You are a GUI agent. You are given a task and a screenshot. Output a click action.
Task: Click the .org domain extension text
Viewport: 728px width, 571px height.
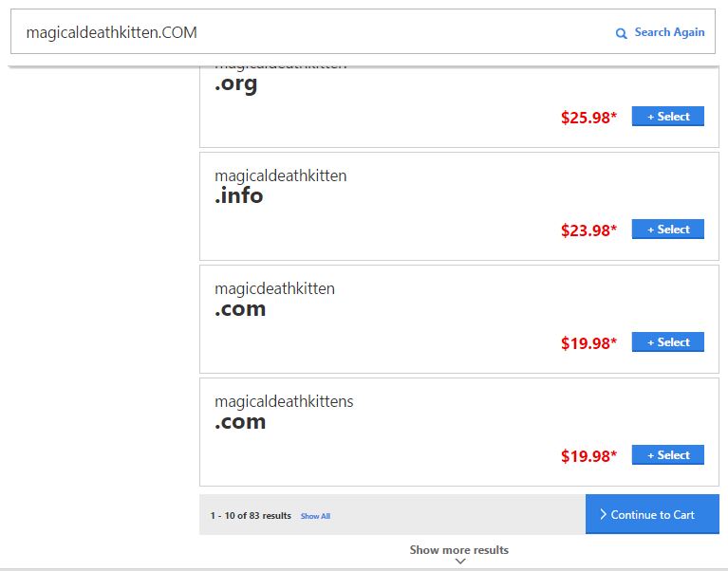pos(235,84)
